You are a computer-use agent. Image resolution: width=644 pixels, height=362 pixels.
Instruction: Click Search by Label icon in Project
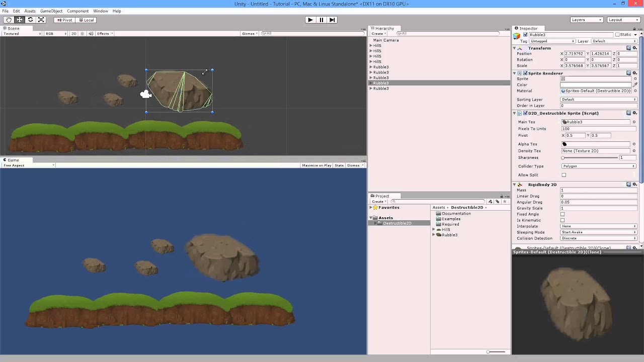[498, 202]
